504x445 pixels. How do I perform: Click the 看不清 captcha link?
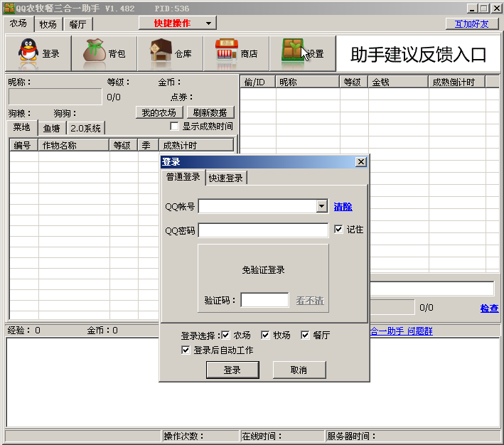[x=310, y=300]
